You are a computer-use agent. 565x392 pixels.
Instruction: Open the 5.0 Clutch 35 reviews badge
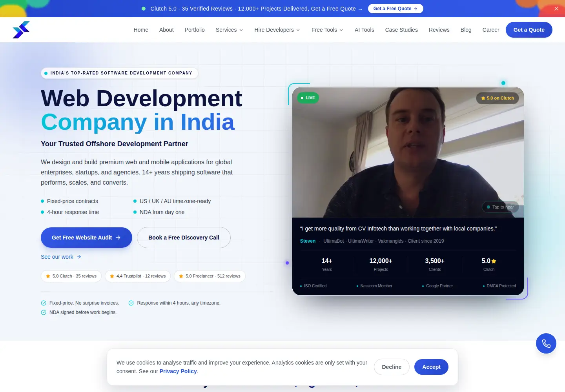point(71,276)
